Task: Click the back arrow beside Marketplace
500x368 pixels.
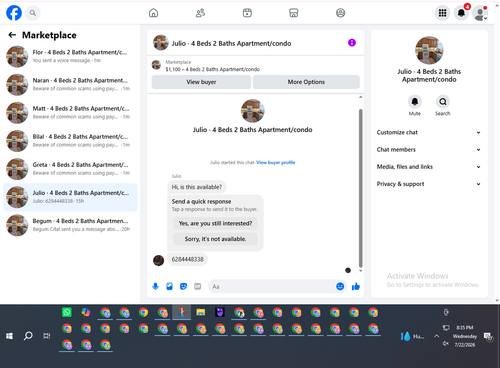Action: click(x=12, y=35)
